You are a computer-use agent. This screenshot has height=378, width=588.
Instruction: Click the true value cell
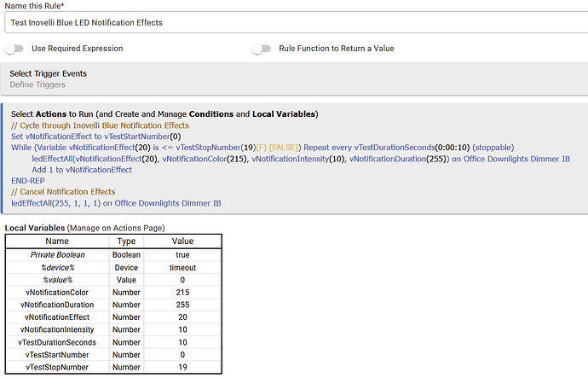pos(182,255)
